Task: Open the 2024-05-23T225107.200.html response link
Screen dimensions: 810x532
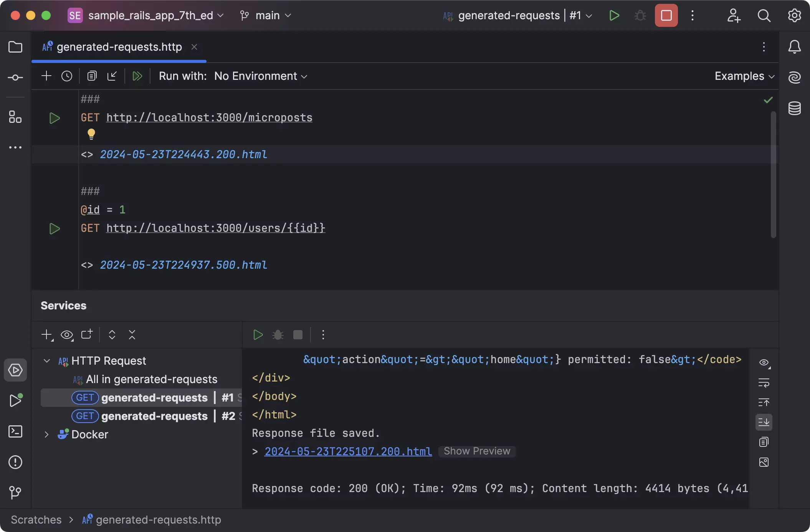Action: (x=348, y=451)
